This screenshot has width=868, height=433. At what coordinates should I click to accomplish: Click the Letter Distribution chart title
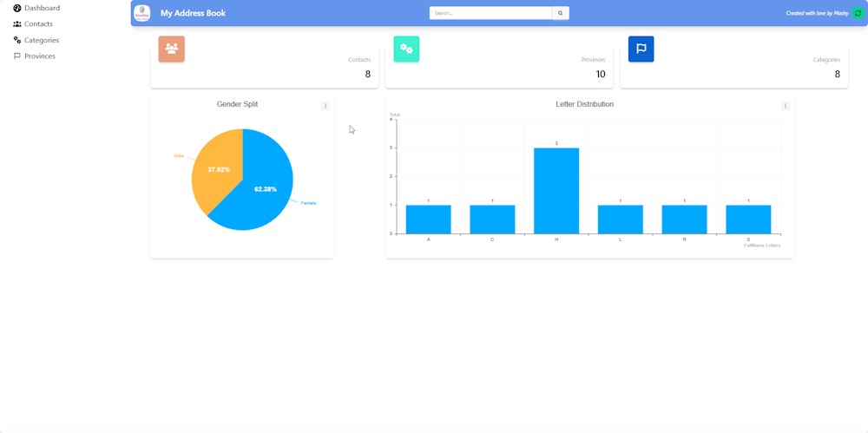tap(584, 104)
